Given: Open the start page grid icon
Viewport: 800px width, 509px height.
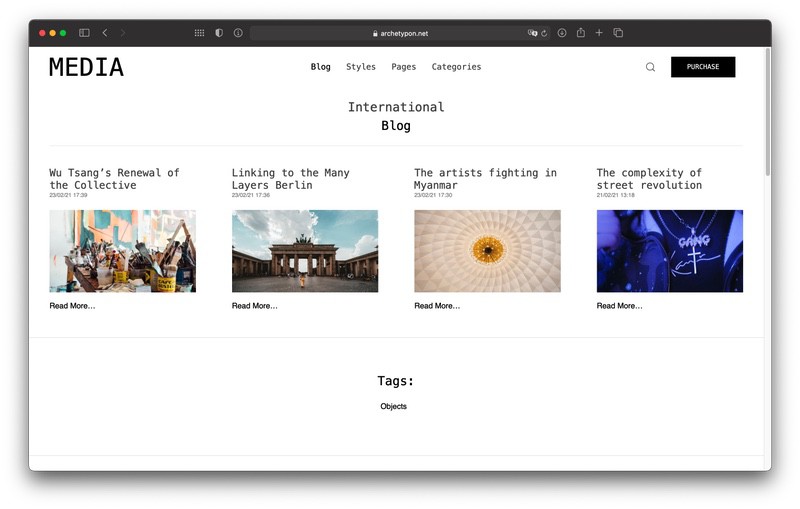Looking at the screenshot, I should click(x=199, y=33).
